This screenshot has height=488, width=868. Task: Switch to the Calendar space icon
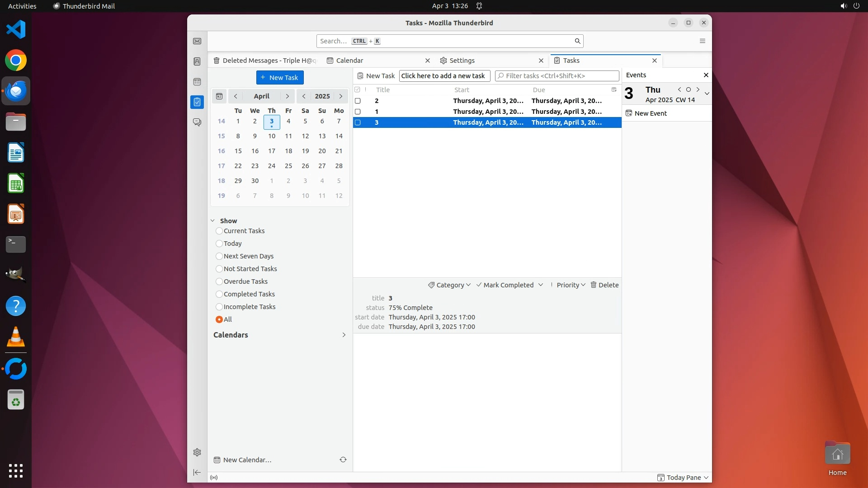click(197, 82)
